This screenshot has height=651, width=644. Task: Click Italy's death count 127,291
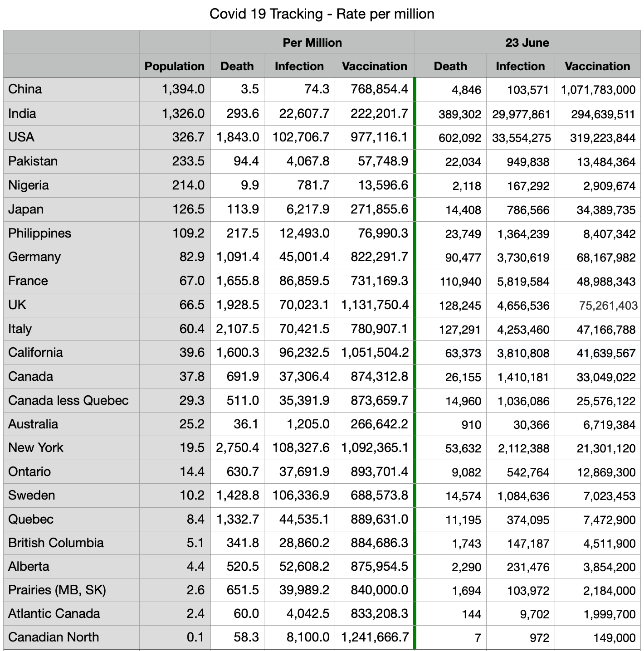[460, 330]
